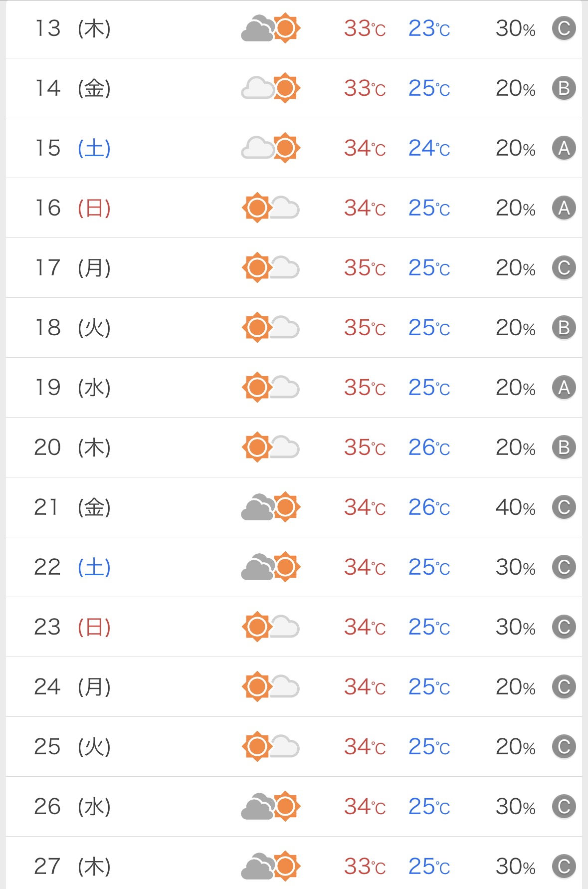Tap the 23℃ low temperature on the 13th

coord(429,28)
